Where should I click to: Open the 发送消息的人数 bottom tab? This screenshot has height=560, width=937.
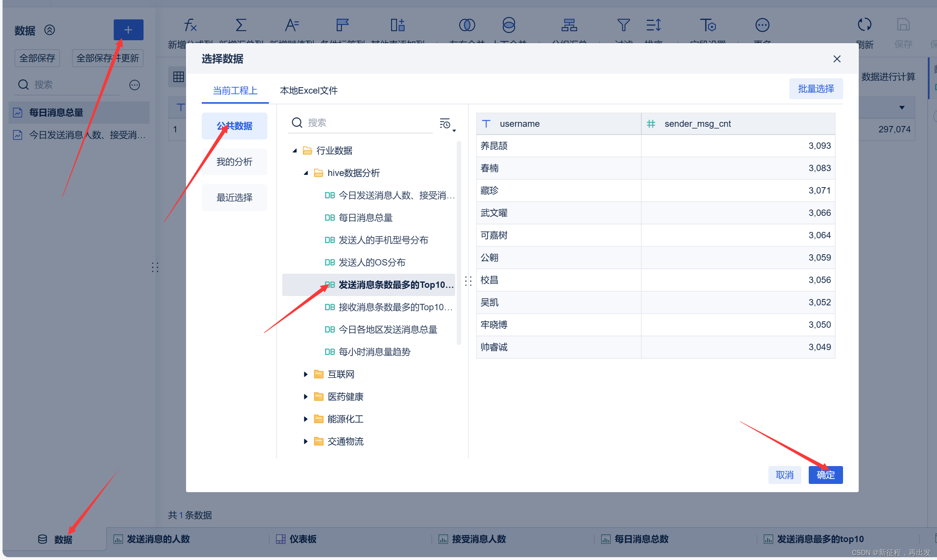pyautogui.click(x=152, y=539)
